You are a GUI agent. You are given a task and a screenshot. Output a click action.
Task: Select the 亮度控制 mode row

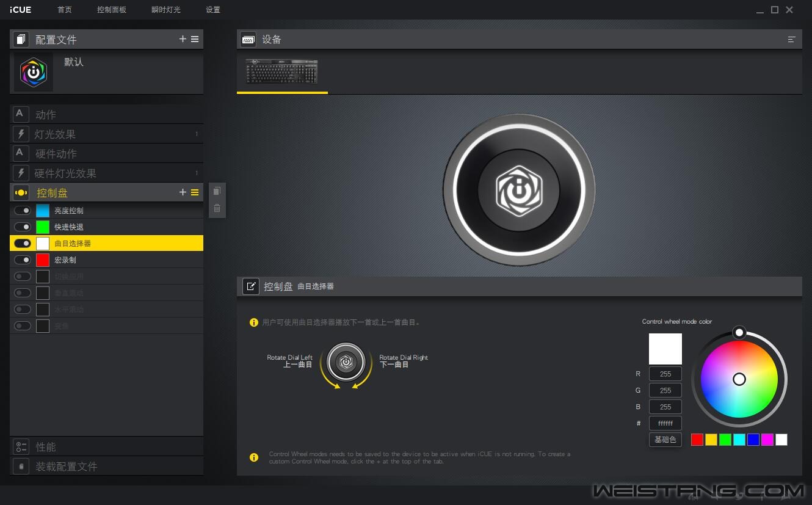[x=106, y=210]
